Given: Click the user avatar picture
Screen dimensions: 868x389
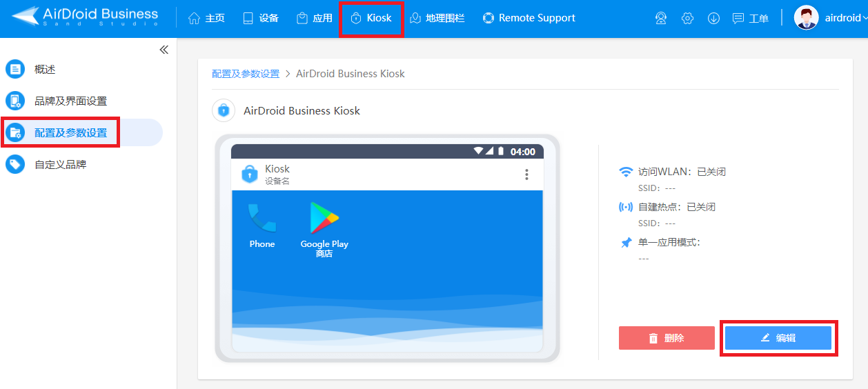Looking at the screenshot, I should click(806, 18).
